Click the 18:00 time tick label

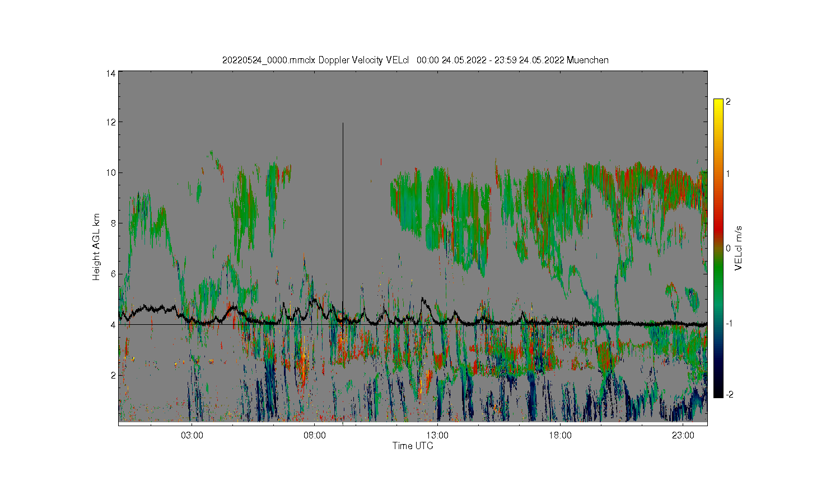click(x=560, y=435)
